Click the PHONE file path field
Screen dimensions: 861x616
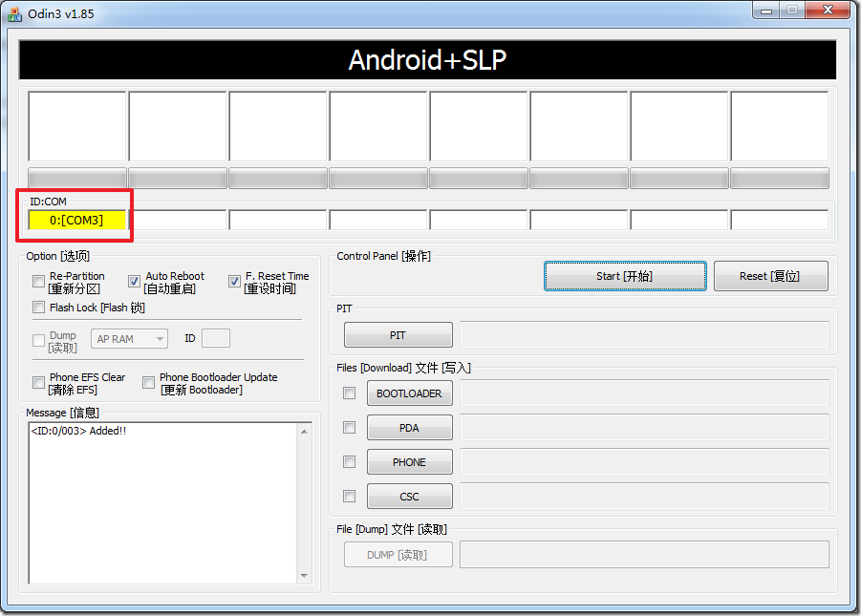pyautogui.click(x=644, y=461)
